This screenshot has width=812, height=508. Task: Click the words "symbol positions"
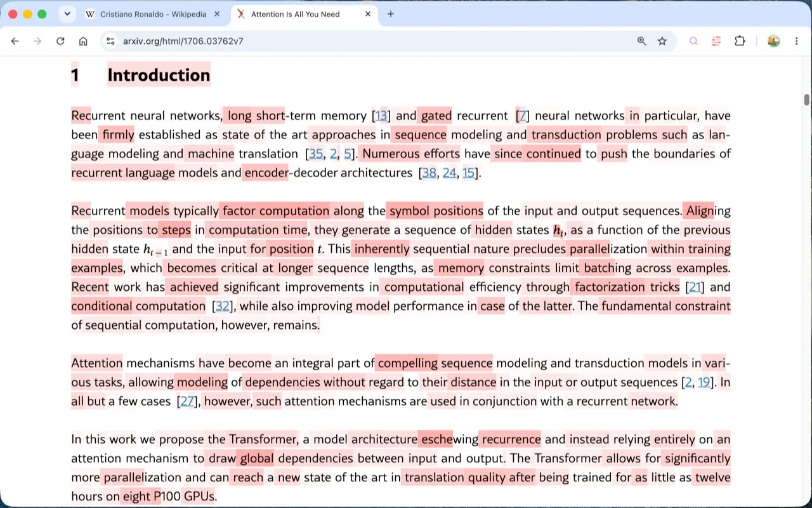436,211
